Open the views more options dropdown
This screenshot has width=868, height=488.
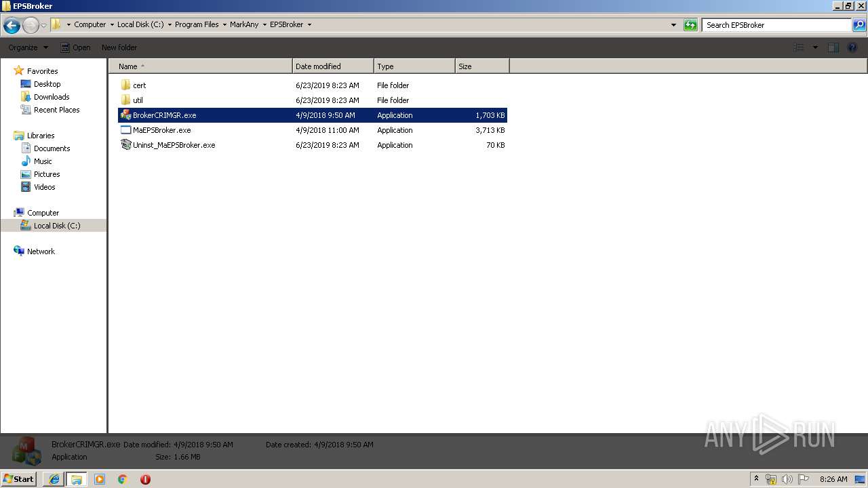coord(815,47)
